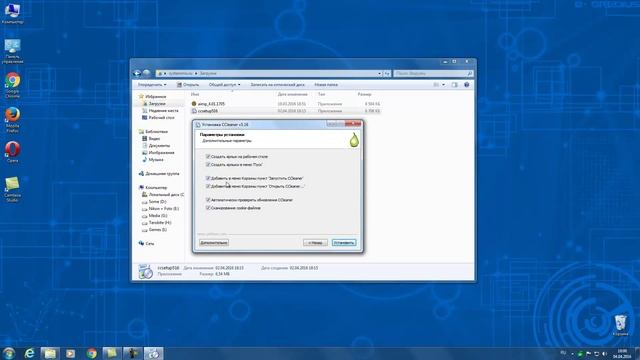Toggle Recycle Bin 'Запустить CCleaner' menu checkbox
Image resolution: width=640 pixels, height=360 pixels.
pyautogui.click(x=208, y=178)
